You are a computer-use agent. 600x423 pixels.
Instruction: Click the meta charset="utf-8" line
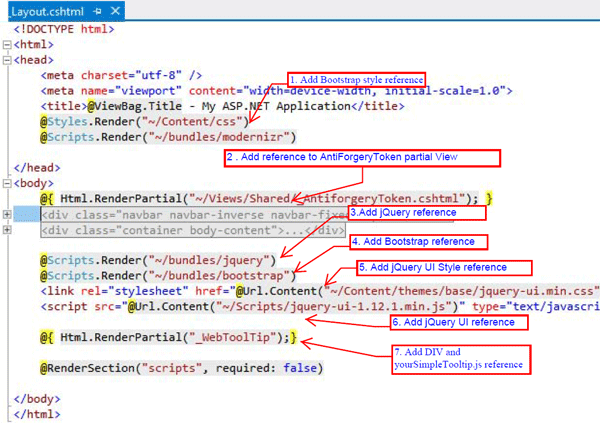pos(121,75)
